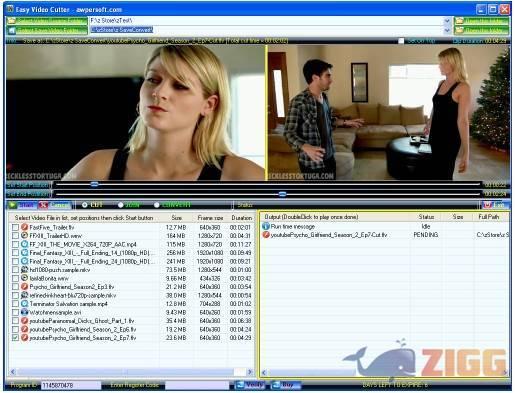Click the end position slider handle
This screenshot has height=393, width=515.
(x=282, y=194)
